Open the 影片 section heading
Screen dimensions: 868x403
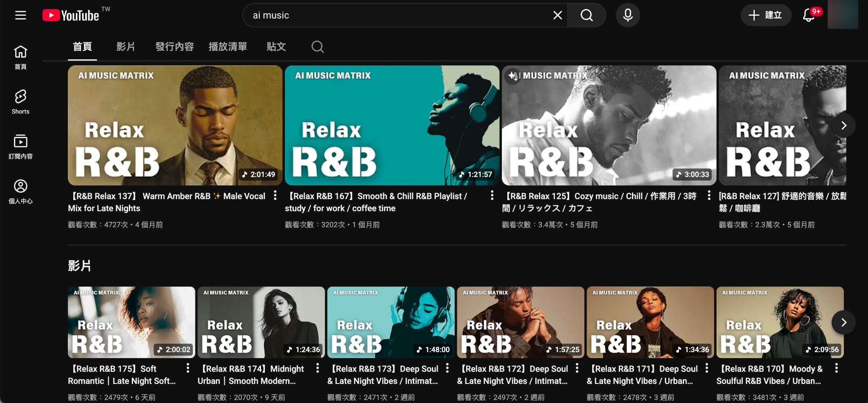pyautogui.click(x=79, y=266)
